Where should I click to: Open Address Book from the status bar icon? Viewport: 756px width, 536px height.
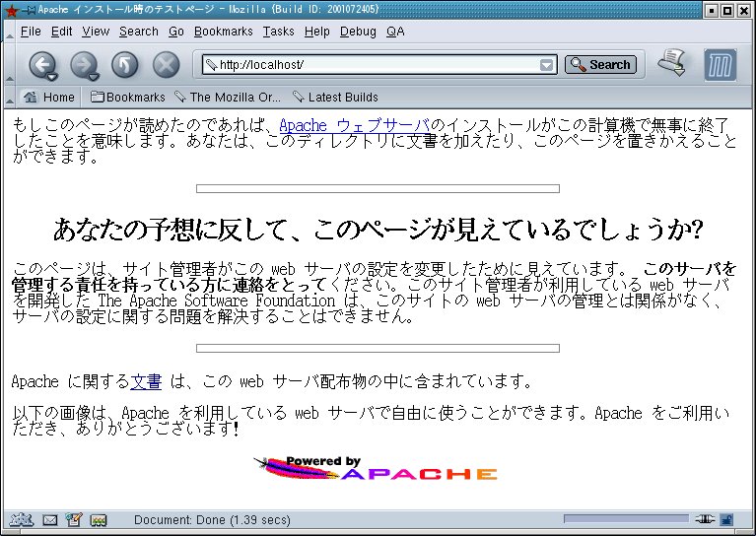[x=99, y=520]
